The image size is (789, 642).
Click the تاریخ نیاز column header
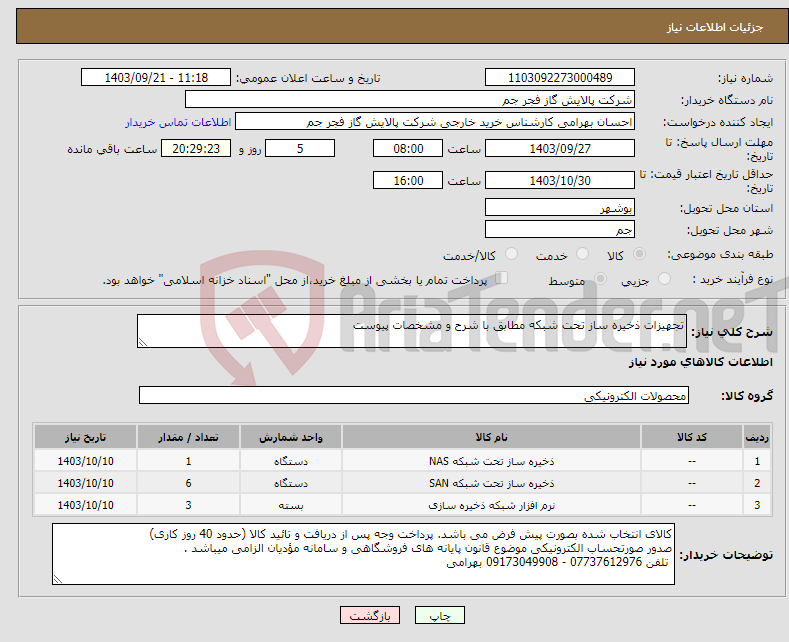(86, 437)
